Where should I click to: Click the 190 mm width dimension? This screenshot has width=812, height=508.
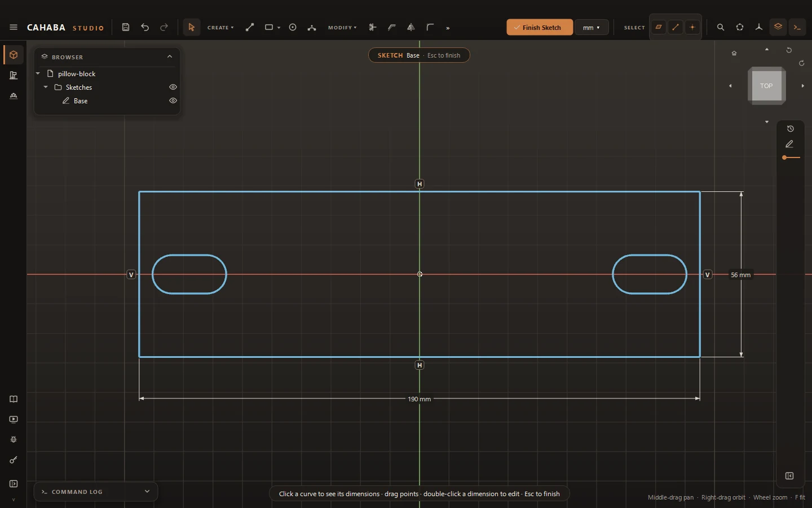coord(420,399)
